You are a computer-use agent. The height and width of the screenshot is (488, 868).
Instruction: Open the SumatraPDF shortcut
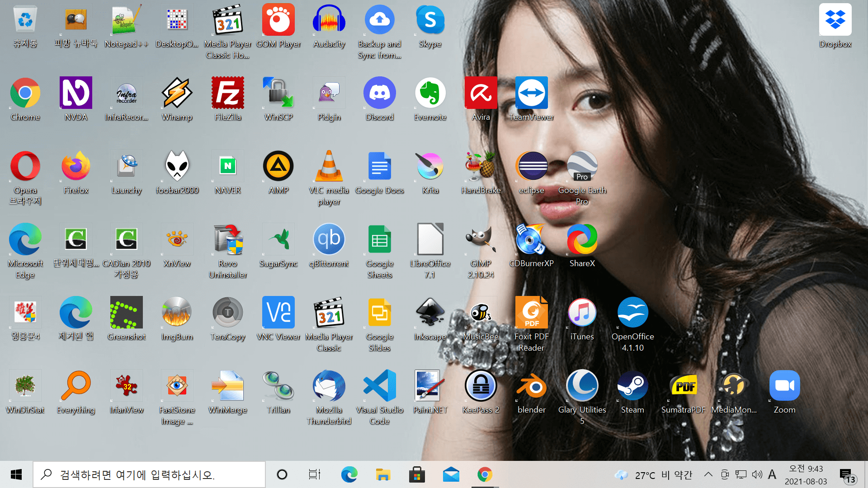pos(683,392)
